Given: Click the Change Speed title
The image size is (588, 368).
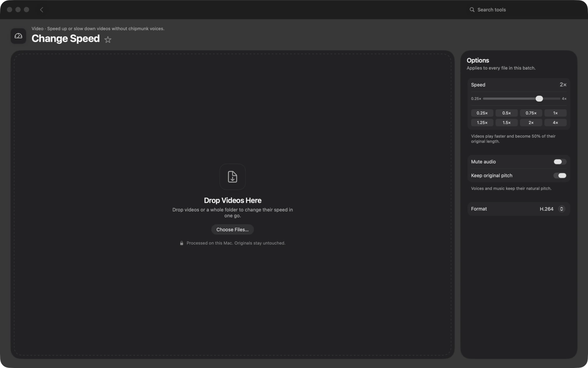Looking at the screenshot, I should (x=65, y=39).
